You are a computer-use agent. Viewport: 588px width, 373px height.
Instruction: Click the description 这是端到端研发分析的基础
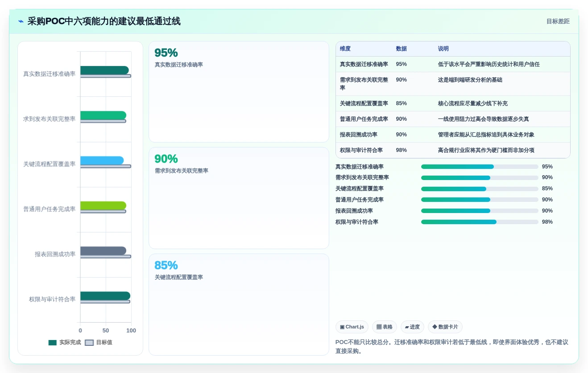tap(470, 80)
